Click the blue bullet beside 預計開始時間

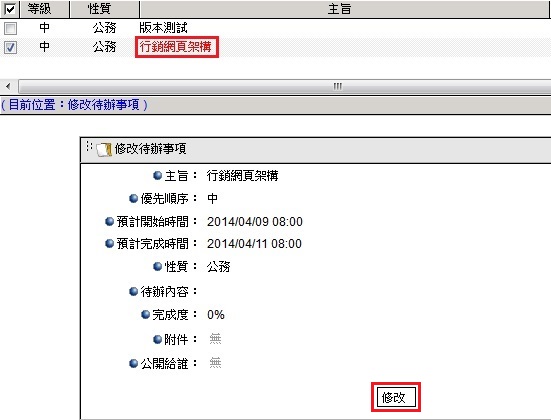click(109, 221)
